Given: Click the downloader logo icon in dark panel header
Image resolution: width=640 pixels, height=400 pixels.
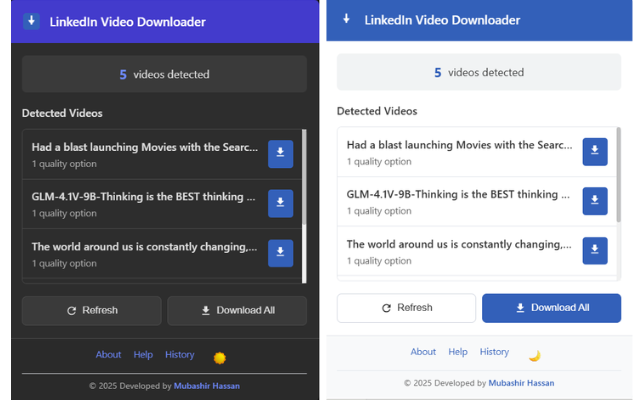Looking at the screenshot, I should tap(31, 21).
